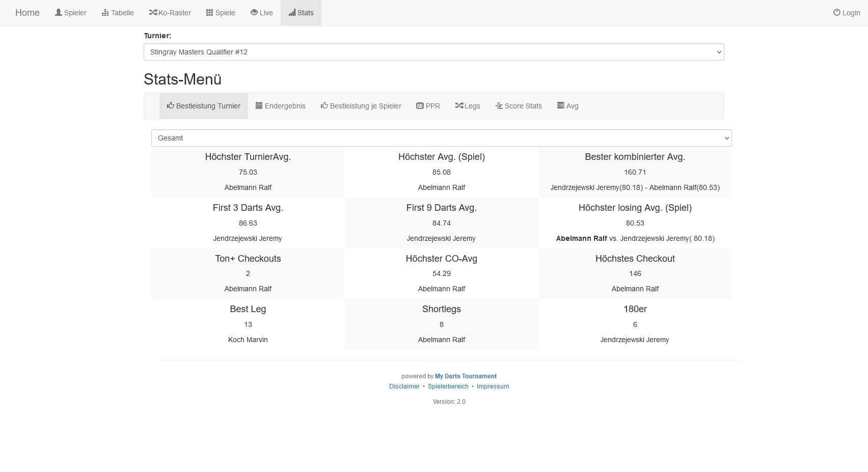Visit the Spielerbereich footer link
Viewport: 868px width, 472px height.
pos(448,386)
